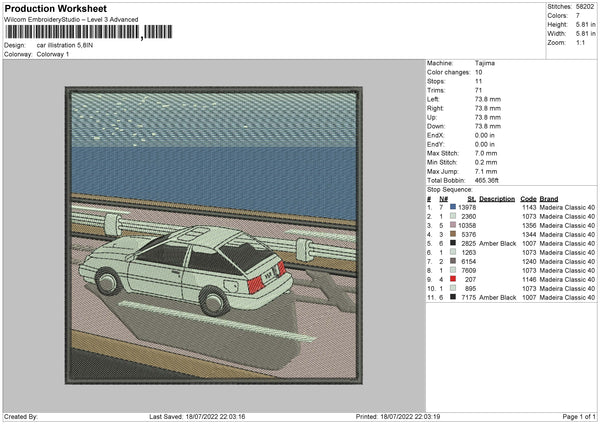The width and height of the screenshot is (600, 424).
Task: Click the Page 1 of 1 footer
Action: coord(579,416)
